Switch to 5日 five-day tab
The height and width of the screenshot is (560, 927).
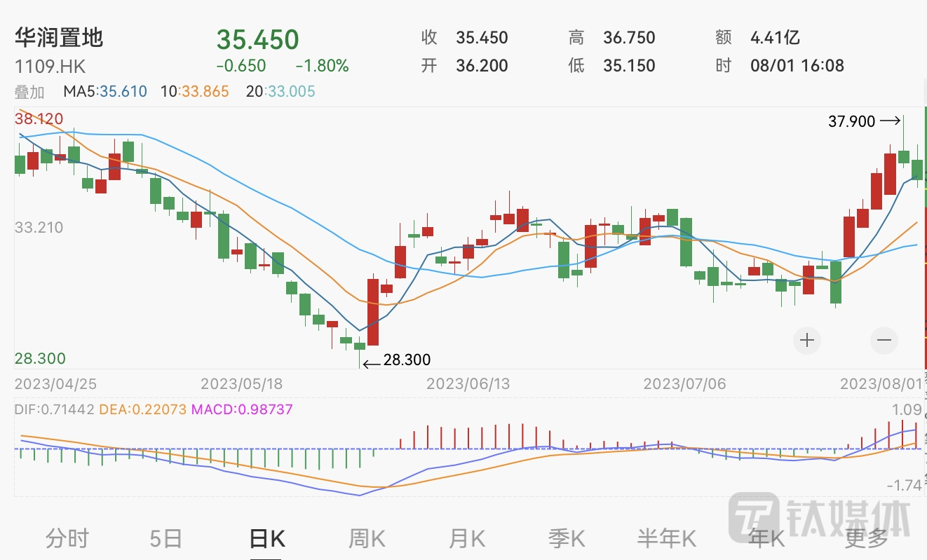pyautogui.click(x=166, y=538)
